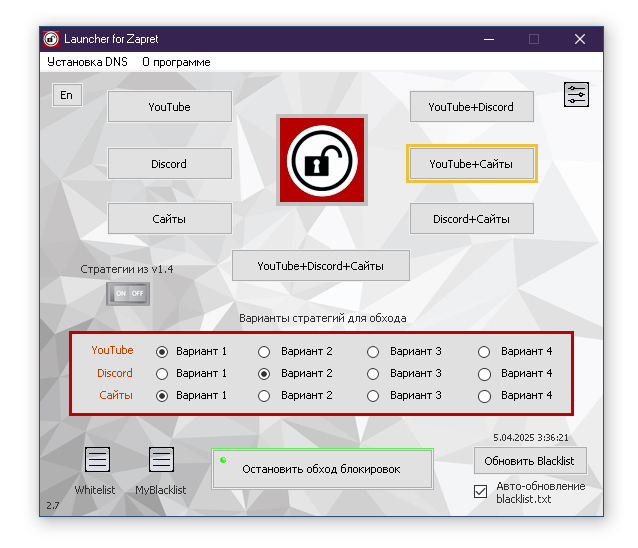
Task: Open the Whitelist document icon
Action: pos(97,459)
